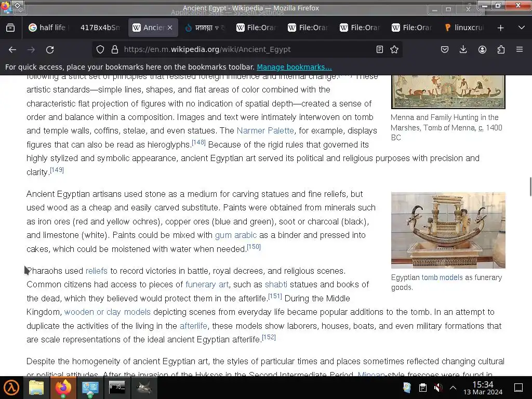
Task: Open wooden or clay models link
Action: point(107,312)
